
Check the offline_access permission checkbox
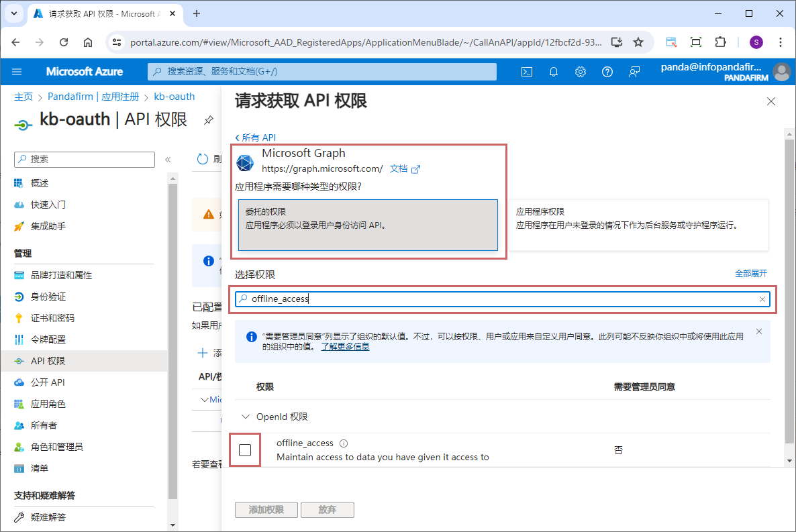point(245,449)
